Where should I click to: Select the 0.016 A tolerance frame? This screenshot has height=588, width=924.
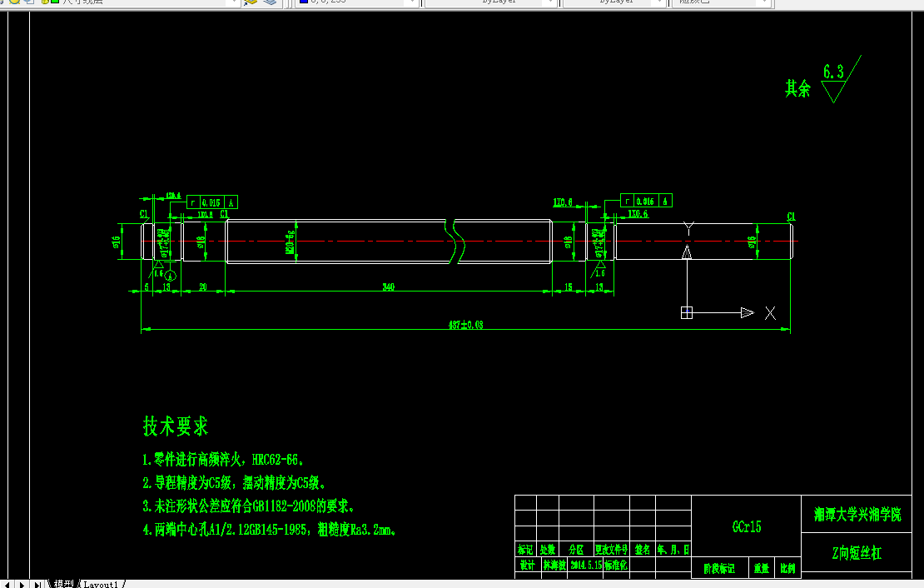point(647,201)
